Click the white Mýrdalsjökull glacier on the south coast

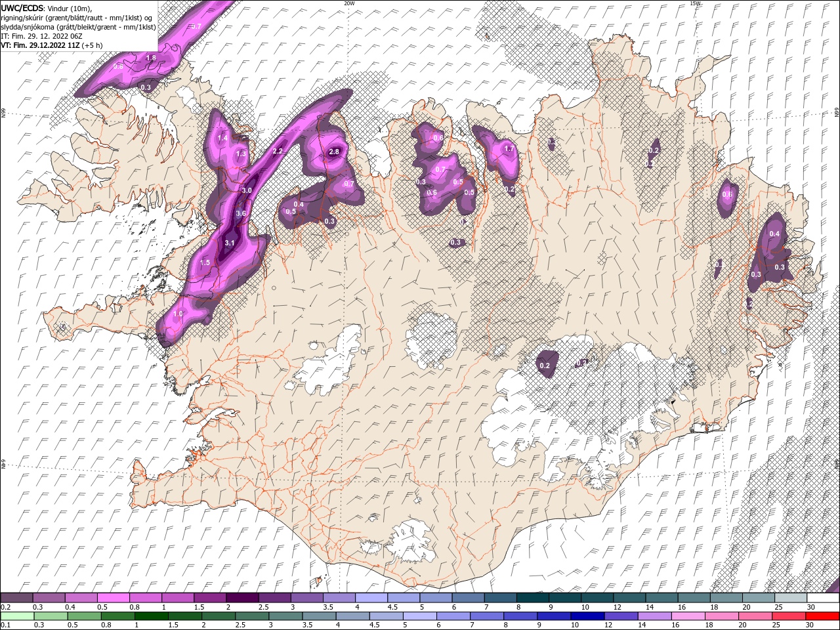pos(412,539)
